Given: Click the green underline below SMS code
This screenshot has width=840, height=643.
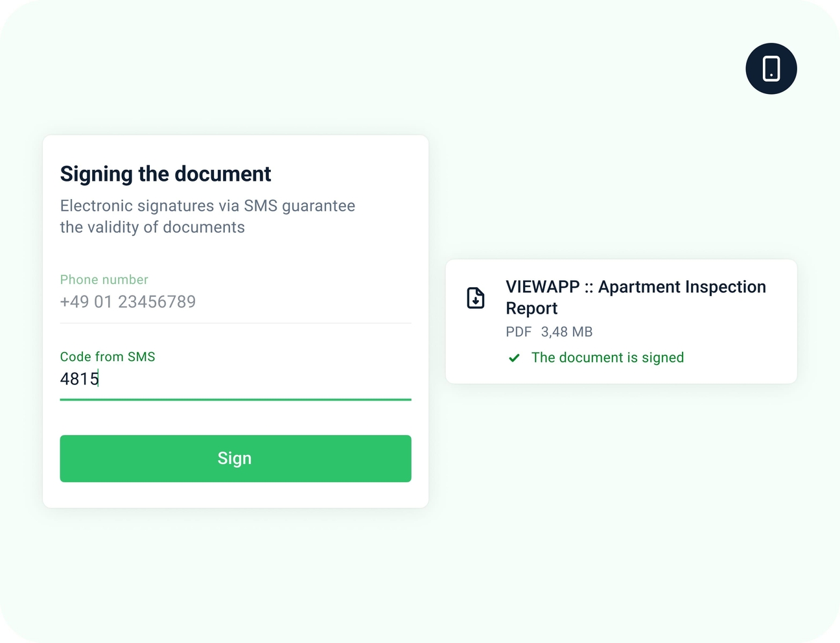Looking at the screenshot, I should click(235, 400).
